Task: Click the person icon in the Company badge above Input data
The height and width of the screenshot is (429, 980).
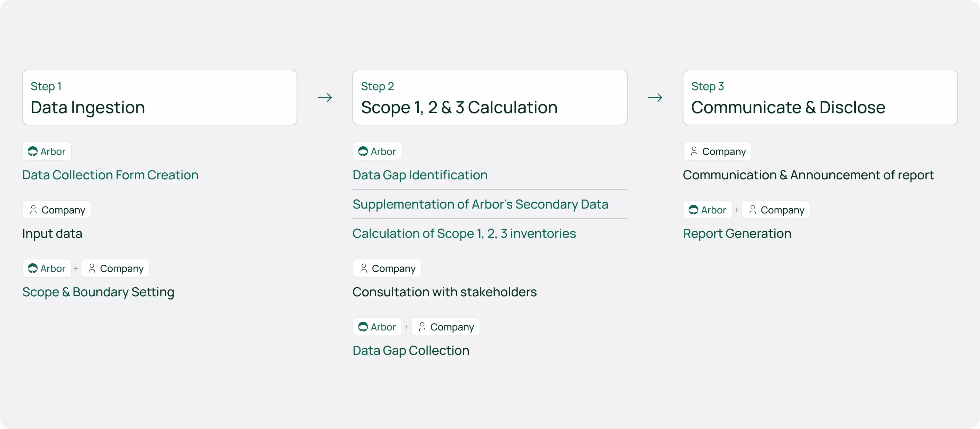Action: pos(33,210)
